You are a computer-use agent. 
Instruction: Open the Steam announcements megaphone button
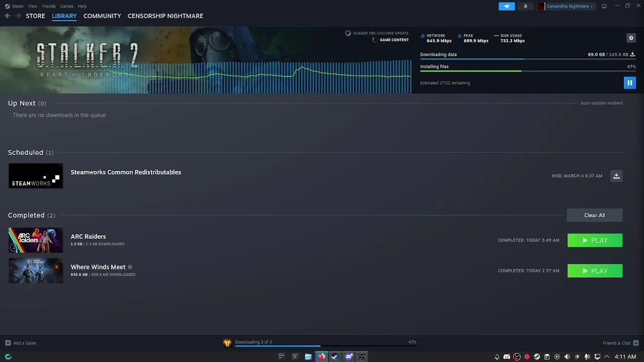[x=507, y=6]
